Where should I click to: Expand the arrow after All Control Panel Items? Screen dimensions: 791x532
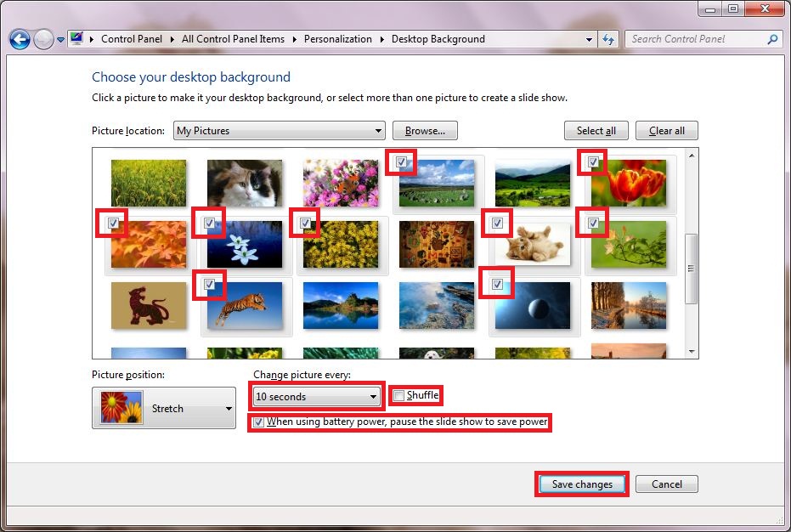294,39
